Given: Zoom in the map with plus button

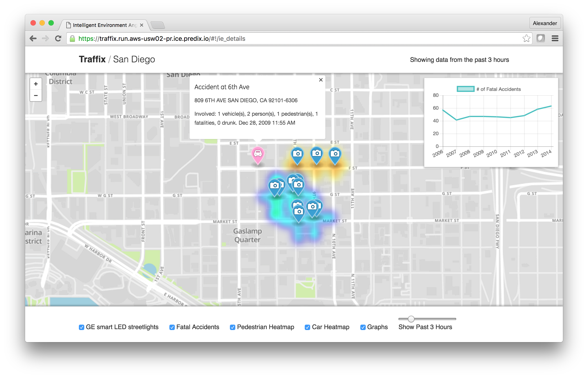Looking at the screenshot, I should [x=36, y=84].
